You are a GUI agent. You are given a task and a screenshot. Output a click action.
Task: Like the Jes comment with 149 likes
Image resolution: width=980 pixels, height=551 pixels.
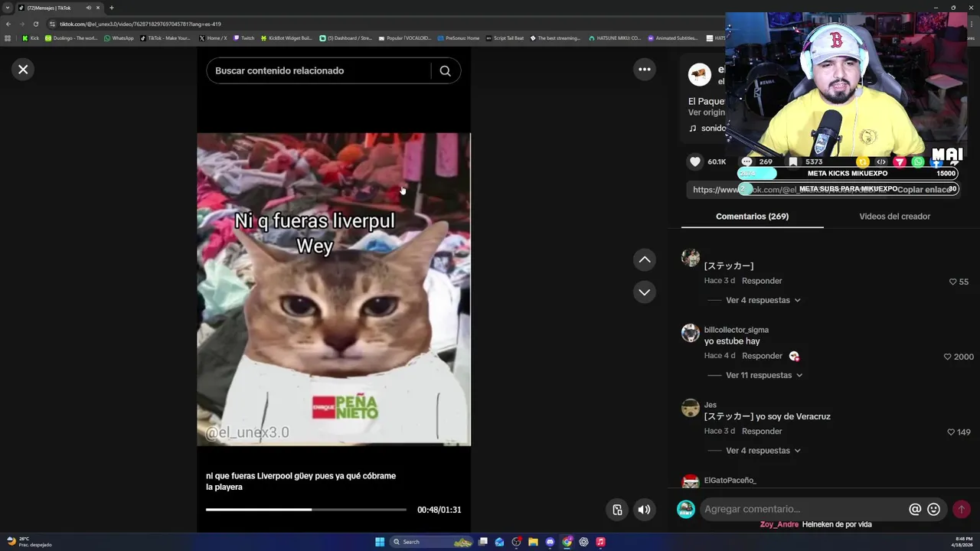[x=952, y=432]
